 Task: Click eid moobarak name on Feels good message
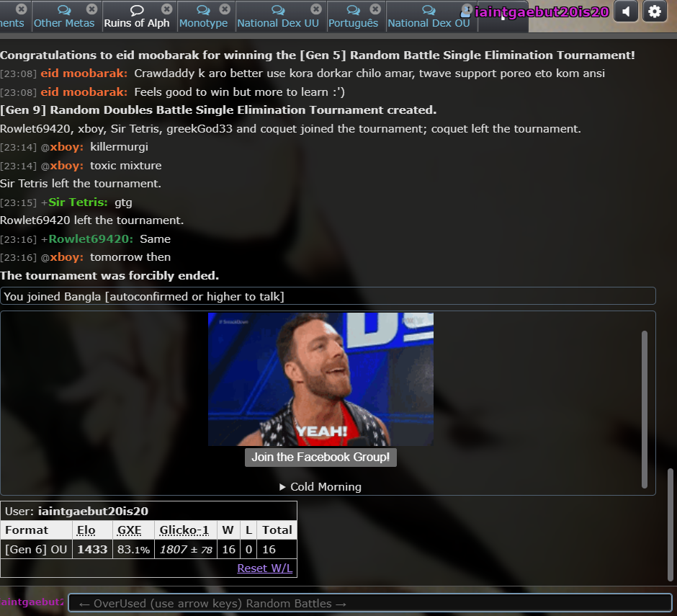point(84,92)
